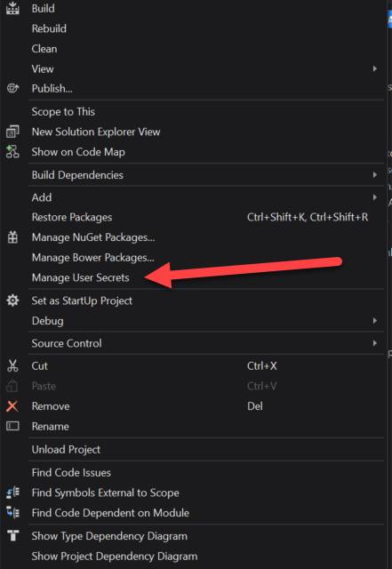Choose Manage Bower Packages
The height and width of the screenshot is (569, 392).
point(93,258)
